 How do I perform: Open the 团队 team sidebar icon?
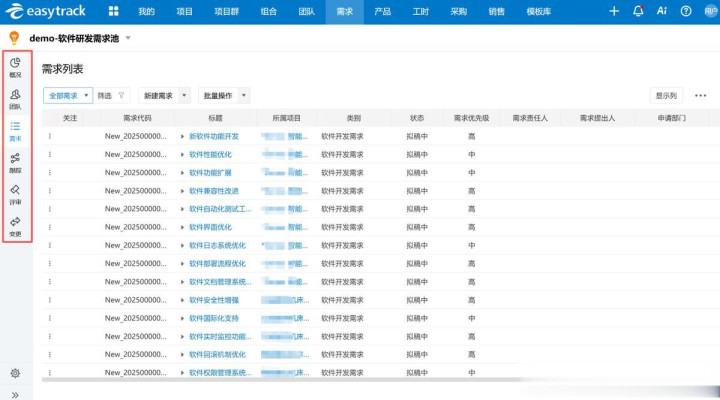(x=15, y=98)
